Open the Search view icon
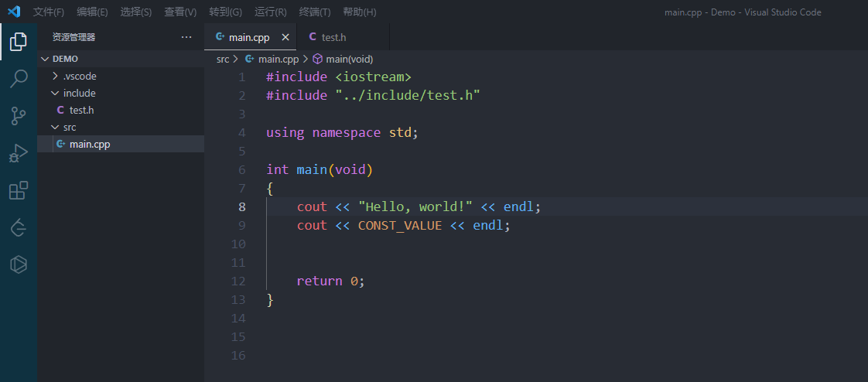The image size is (868, 382). [19, 79]
